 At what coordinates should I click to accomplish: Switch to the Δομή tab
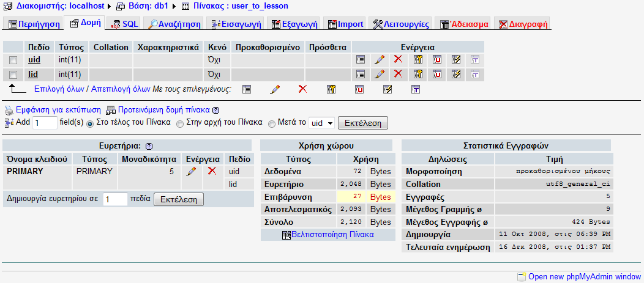coord(85,23)
